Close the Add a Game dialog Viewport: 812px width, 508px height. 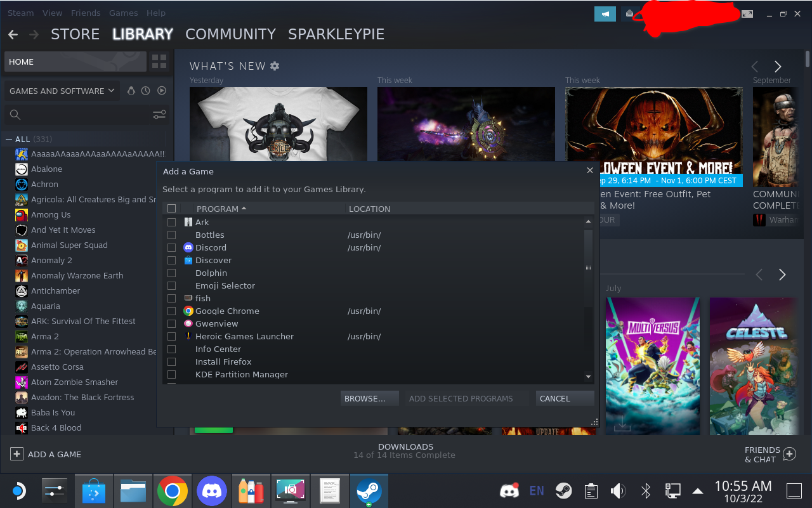tap(590, 171)
